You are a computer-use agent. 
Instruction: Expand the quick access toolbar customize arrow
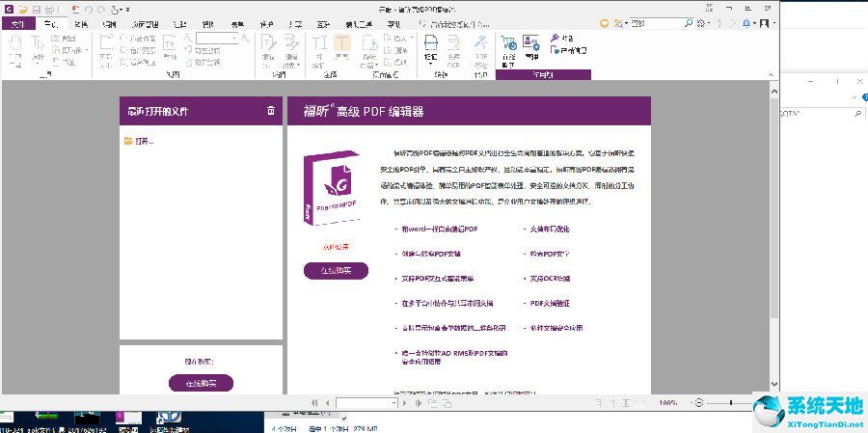(128, 10)
